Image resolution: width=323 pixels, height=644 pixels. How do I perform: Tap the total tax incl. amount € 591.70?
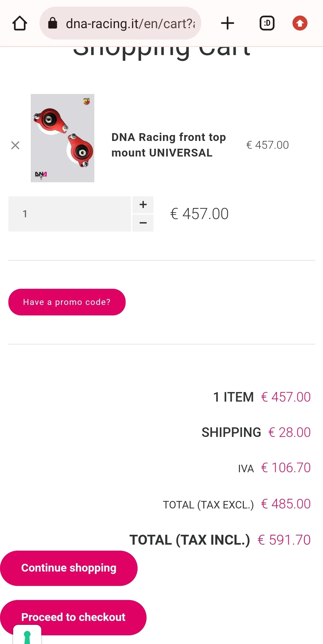pos(284,540)
